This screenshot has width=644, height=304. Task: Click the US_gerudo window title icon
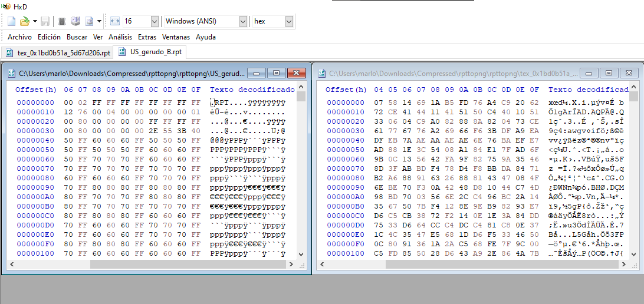(12, 73)
